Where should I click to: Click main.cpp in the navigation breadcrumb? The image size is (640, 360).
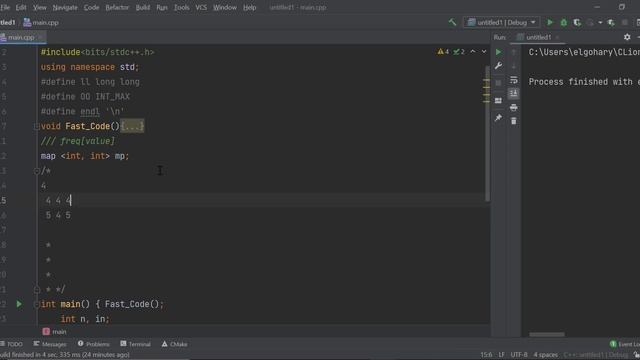pyautogui.click(x=41, y=22)
